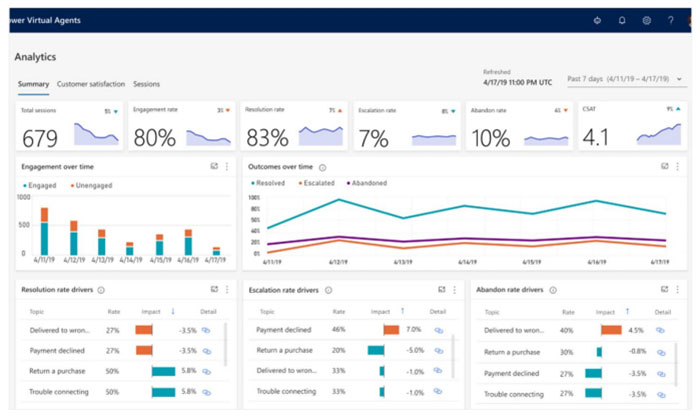The width and height of the screenshot is (700, 420).
Task: Click the 4/16/19 engagement bar
Action: (x=188, y=242)
